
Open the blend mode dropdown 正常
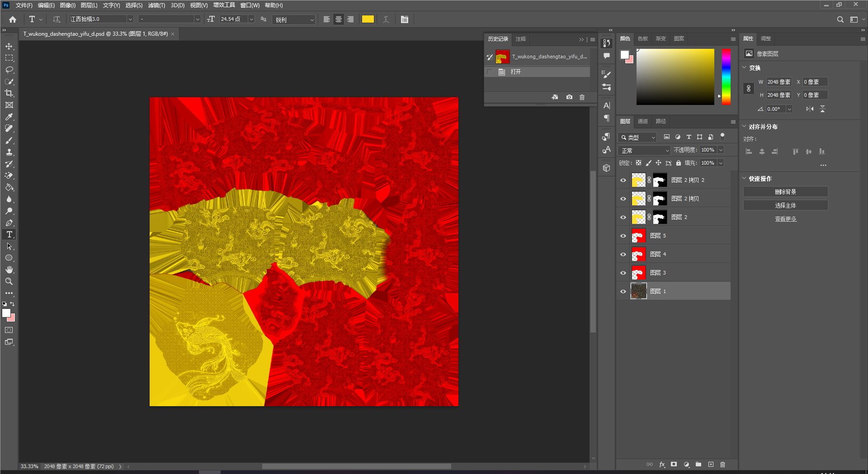644,150
